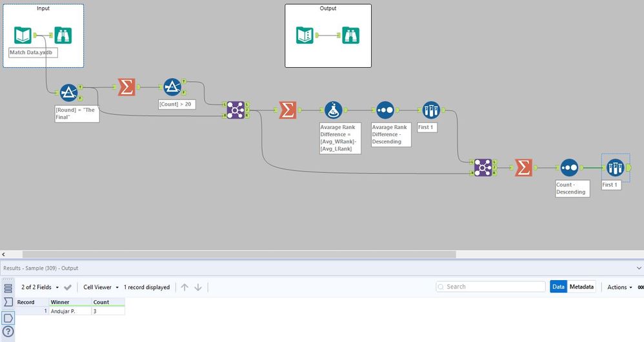Click the False output anchor of Count > 20 filter
Screen dimensions: 644x342
tap(184, 92)
